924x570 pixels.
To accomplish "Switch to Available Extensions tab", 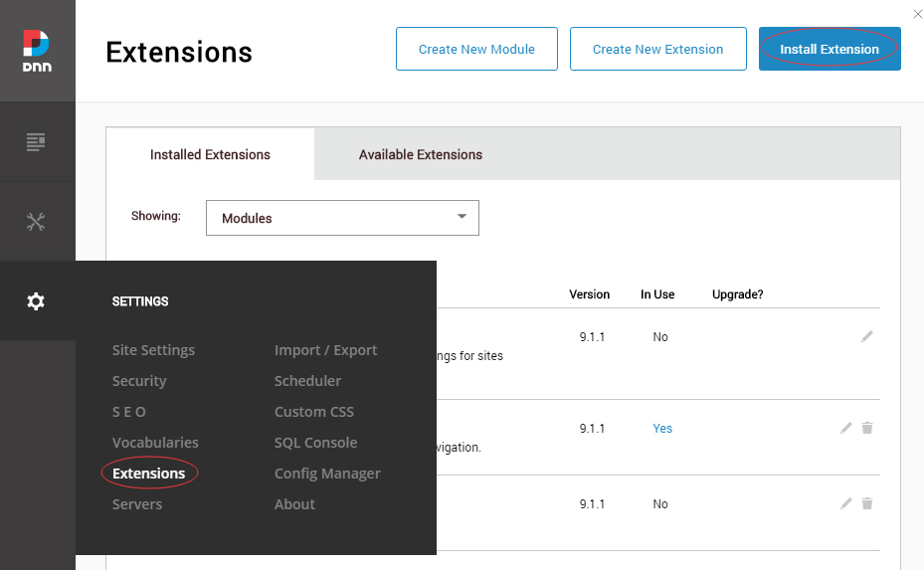I will tap(420, 154).
